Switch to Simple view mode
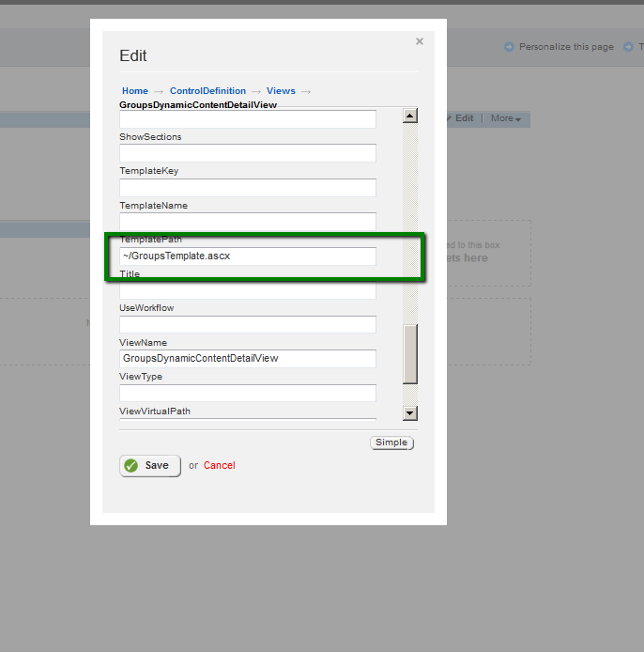The height and width of the screenshot is (652, 644). tap(391, 442)
